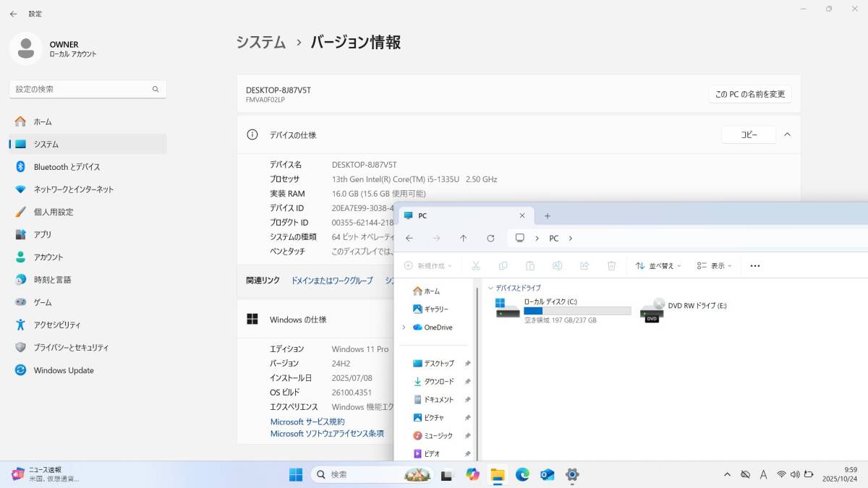Click the Cut icon in Explorer toolbar
This screenshot has width=868, height=488.
tap(476, 265)
